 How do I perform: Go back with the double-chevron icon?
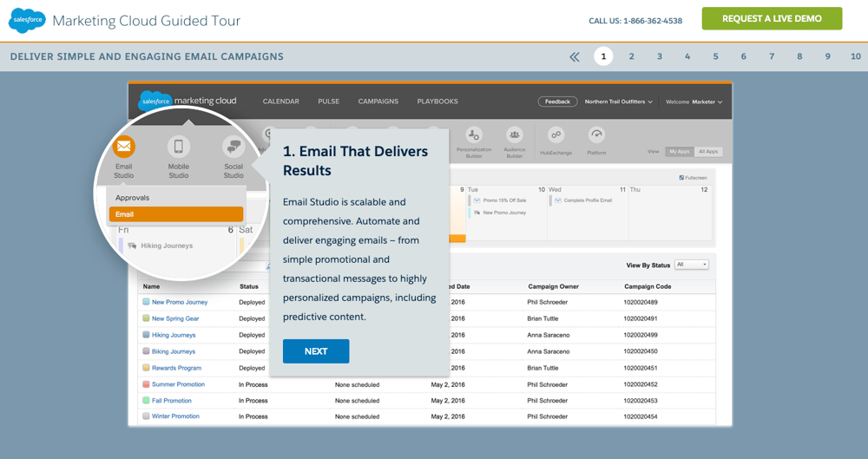(575, 56)
